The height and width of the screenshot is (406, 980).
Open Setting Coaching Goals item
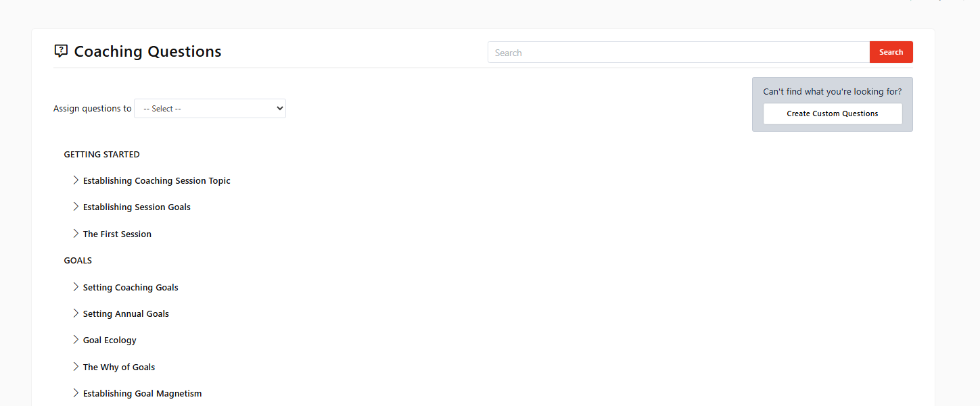(x=131, y=287)
